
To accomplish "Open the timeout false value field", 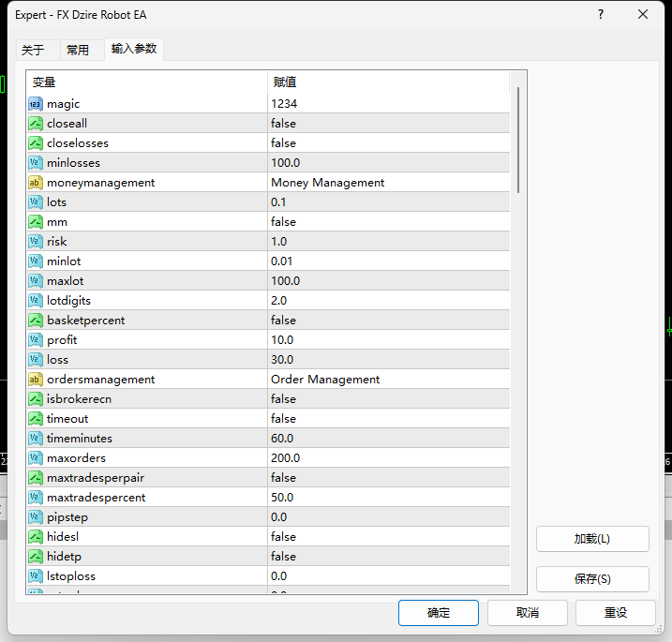I will [389, 419].
